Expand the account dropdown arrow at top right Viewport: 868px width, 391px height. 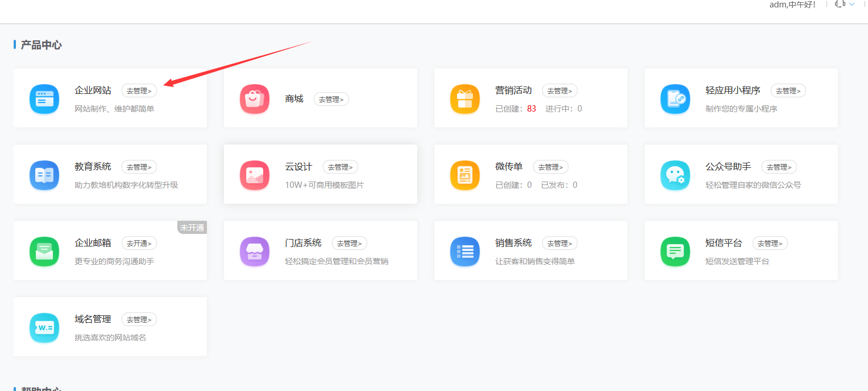click(x=852, y=4)
